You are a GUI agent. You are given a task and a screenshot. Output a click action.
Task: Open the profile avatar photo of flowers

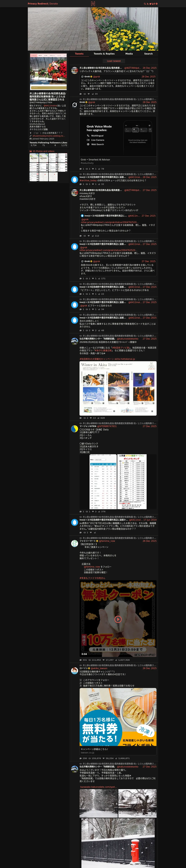[48, 71]
